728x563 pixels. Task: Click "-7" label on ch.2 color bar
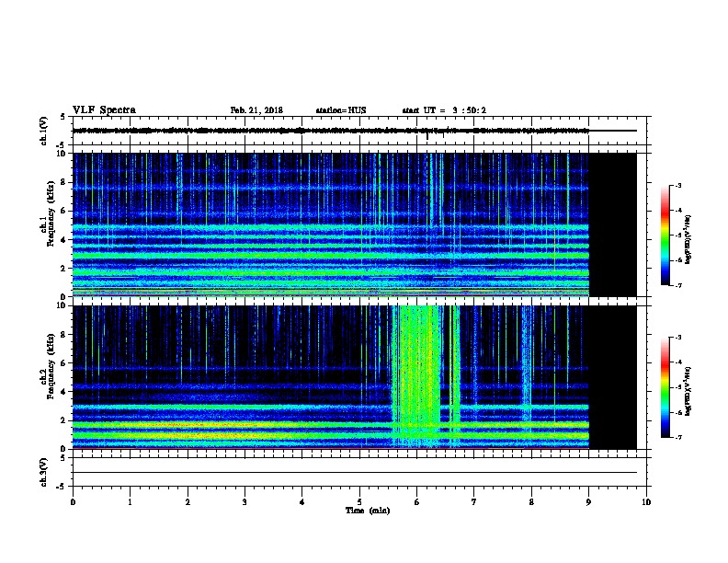coord(678,438)
